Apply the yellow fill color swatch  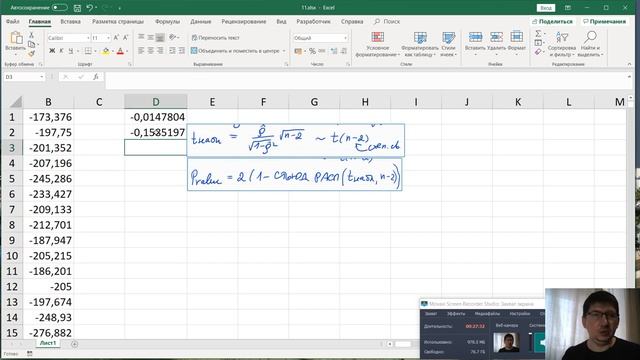tap(106, 51)
